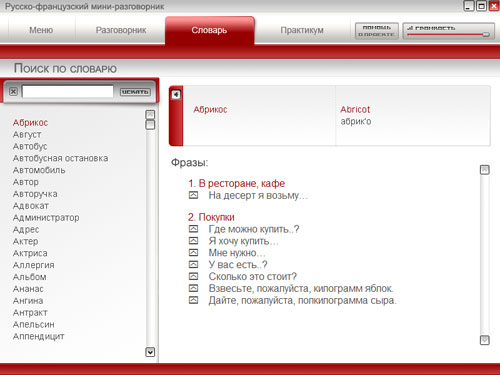
Task: Open phrase icon beside У вас есть
Action: pos(193,264)
